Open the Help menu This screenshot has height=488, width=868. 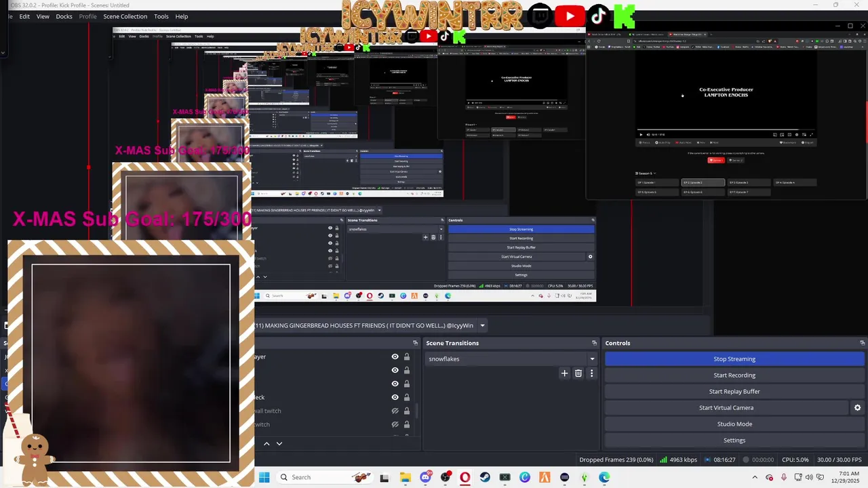pyautogui.click(x=182, y=16)
